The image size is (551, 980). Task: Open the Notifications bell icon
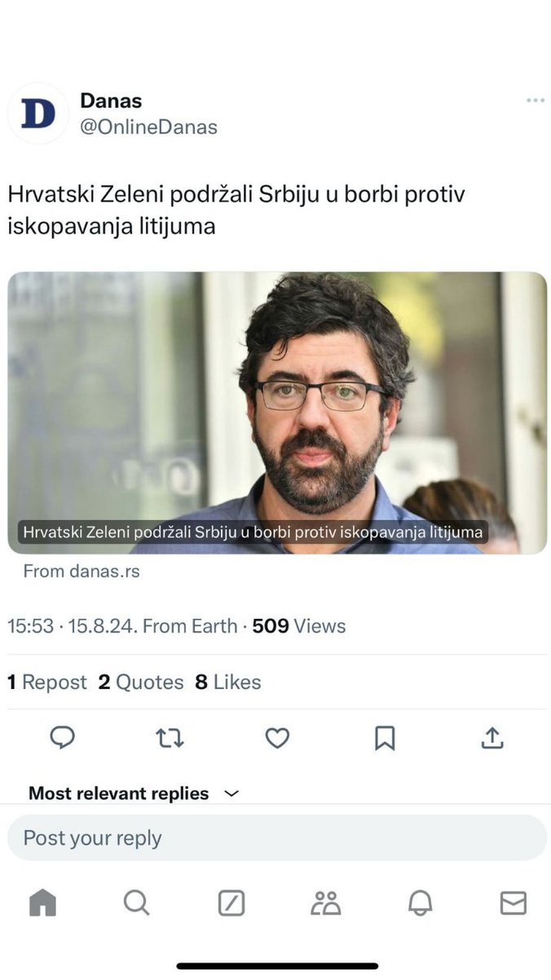tap(420, 903)
